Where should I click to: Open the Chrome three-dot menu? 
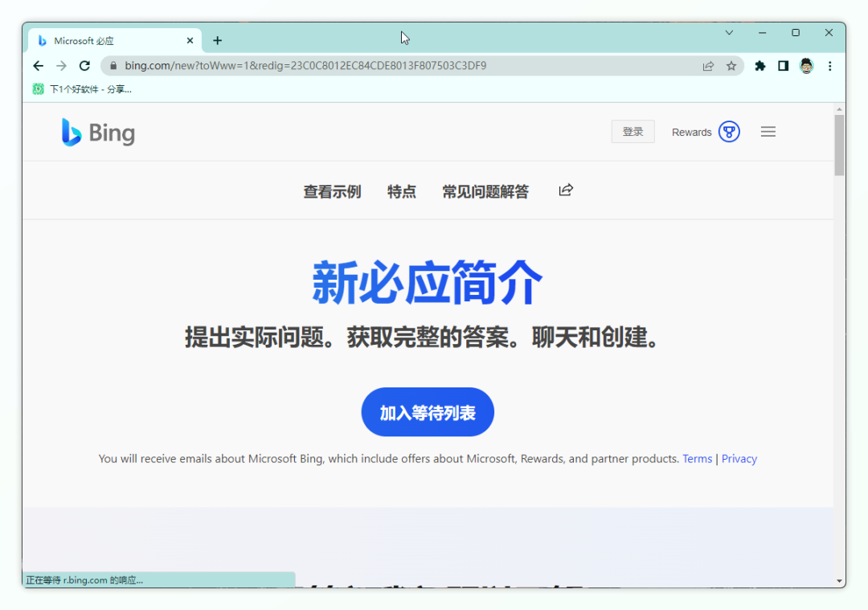click(829, 66)
